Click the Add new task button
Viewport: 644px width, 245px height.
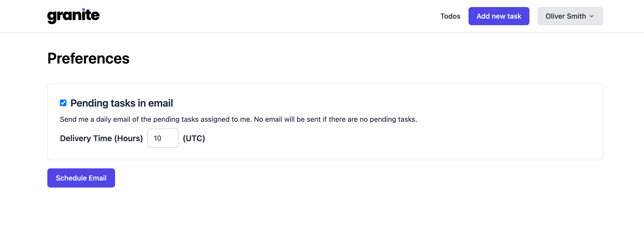pyautogui.click(x=499, y=16)
